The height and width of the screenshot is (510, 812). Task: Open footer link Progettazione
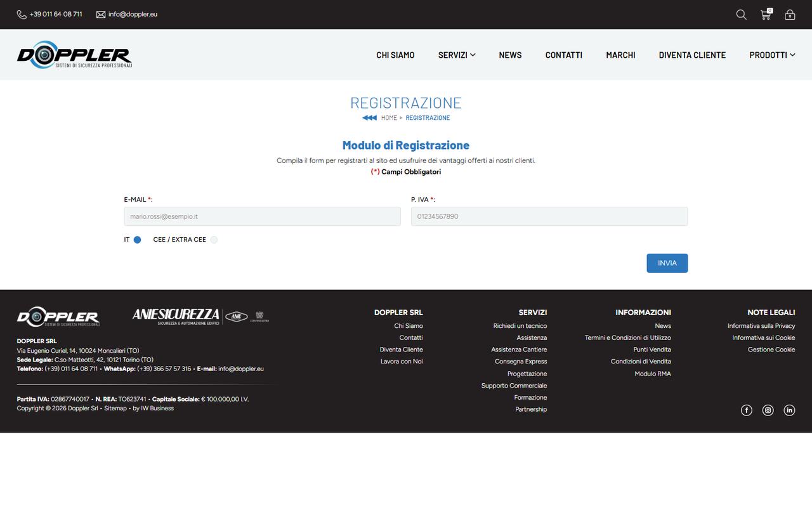click(527, 374)
